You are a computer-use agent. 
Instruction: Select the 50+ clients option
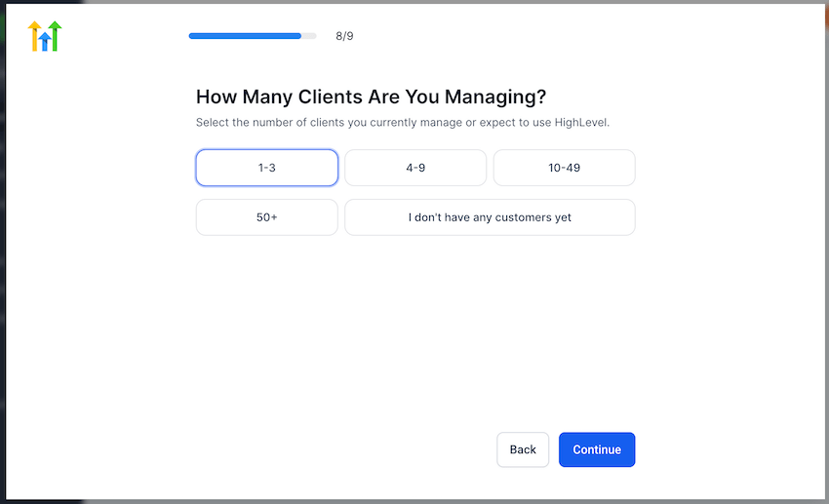click(x=267, y=217)
